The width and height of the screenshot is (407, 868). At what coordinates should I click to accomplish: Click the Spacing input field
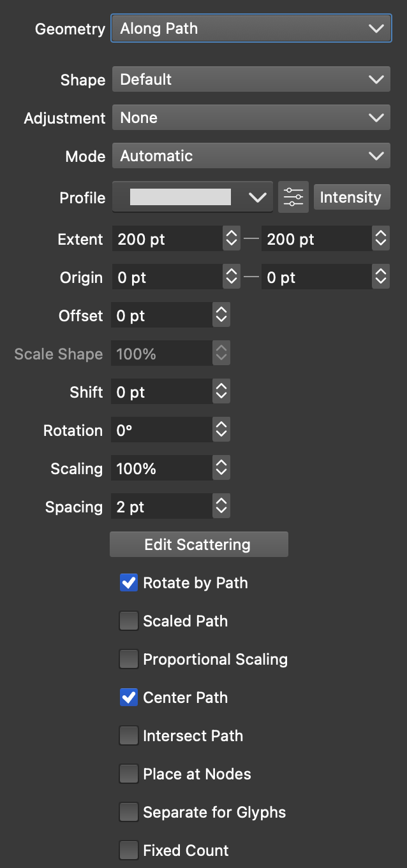161,507
